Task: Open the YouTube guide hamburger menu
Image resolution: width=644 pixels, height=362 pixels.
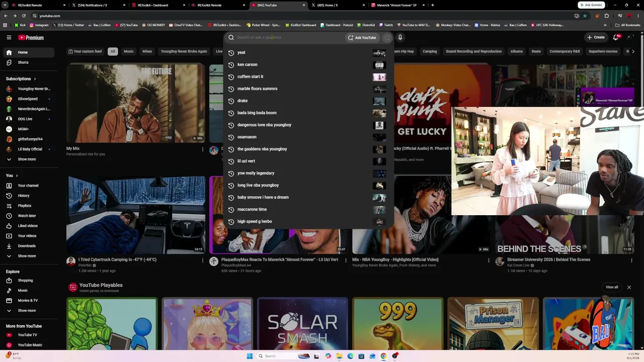Action: (9, 37)
